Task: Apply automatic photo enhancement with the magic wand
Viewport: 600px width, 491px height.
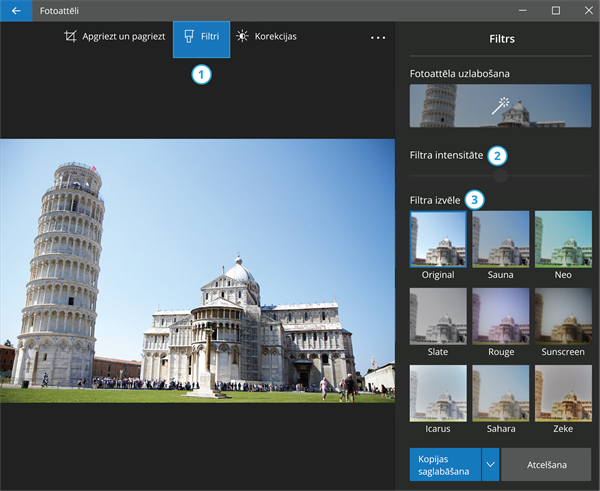Action: point(500,106)
